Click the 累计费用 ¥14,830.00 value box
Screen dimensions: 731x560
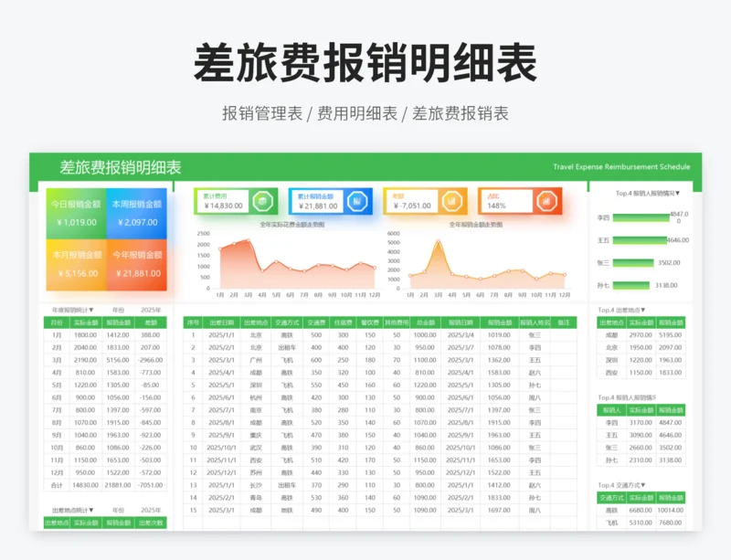(x=223, y=201)
